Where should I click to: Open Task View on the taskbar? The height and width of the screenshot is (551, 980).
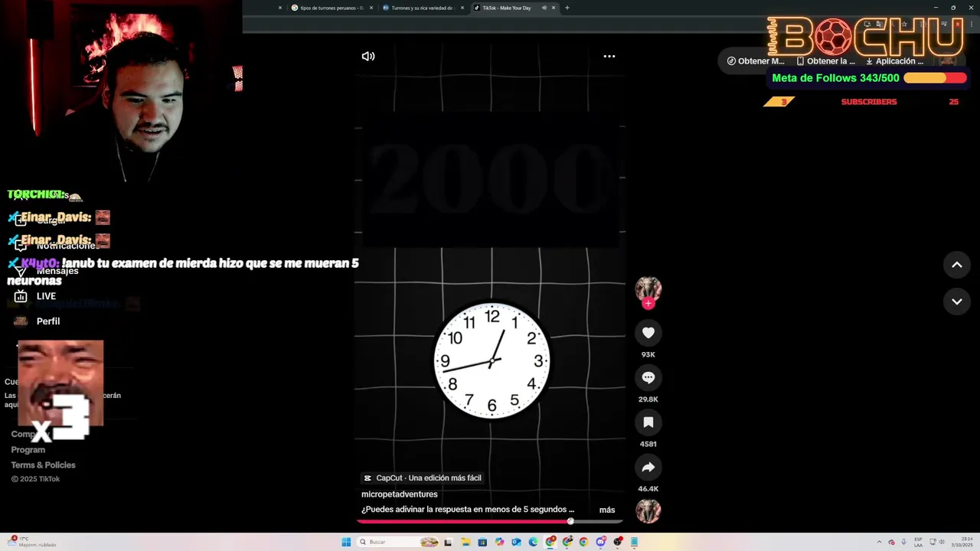tap(448, 542)
